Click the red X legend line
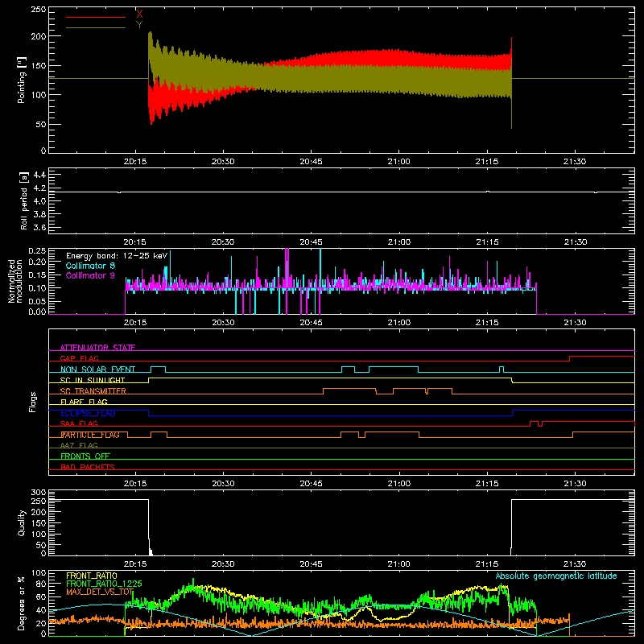The height and width of the screenshot is (644, 644). pyautogui.click(x=95, y=17)
